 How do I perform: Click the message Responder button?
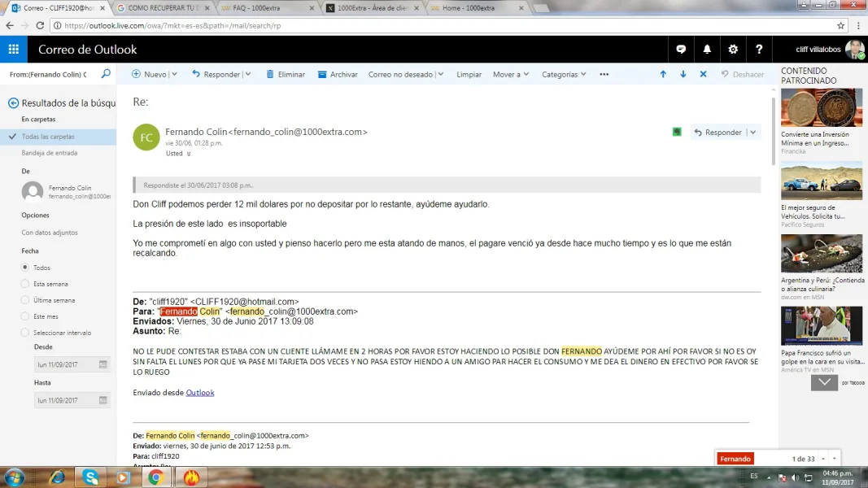click(x=718, y=133)
